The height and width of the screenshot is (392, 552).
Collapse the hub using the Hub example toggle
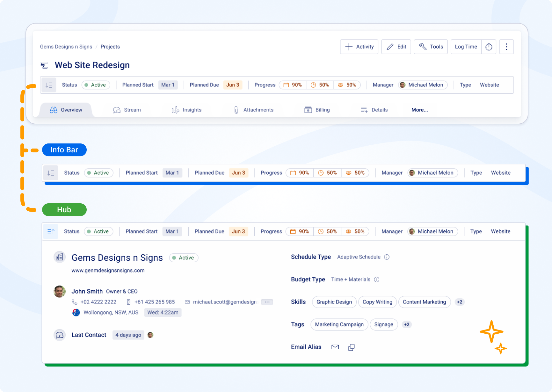point(51,232)
